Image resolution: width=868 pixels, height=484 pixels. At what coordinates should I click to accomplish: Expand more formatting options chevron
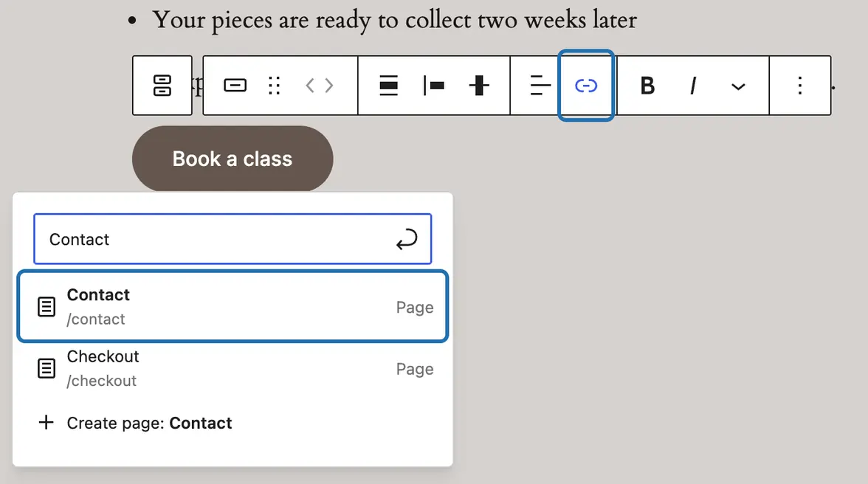(738, 86)
